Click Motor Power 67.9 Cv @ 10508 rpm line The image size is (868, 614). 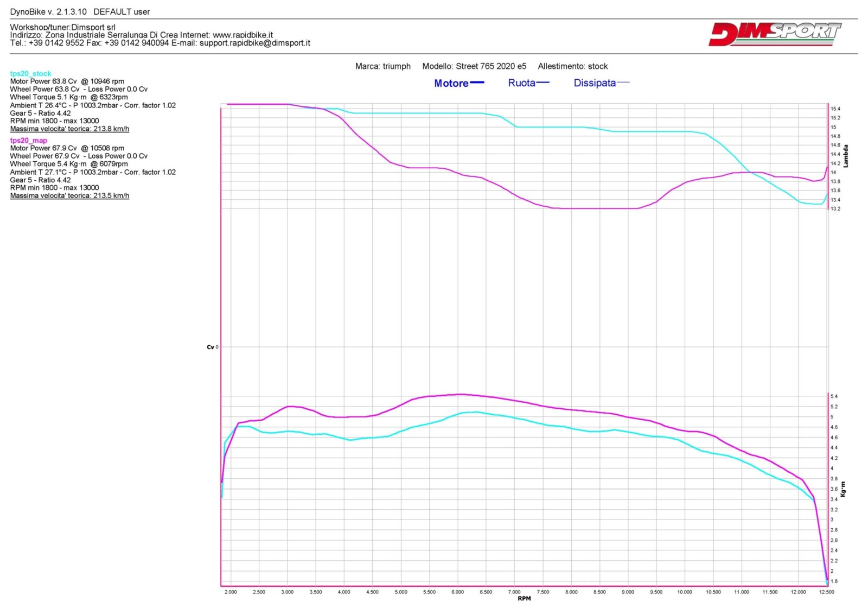[67, 148]
